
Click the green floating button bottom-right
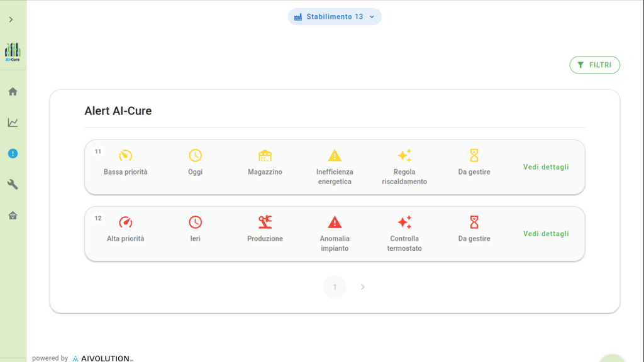pyautogui.click(x=611, y=356)
